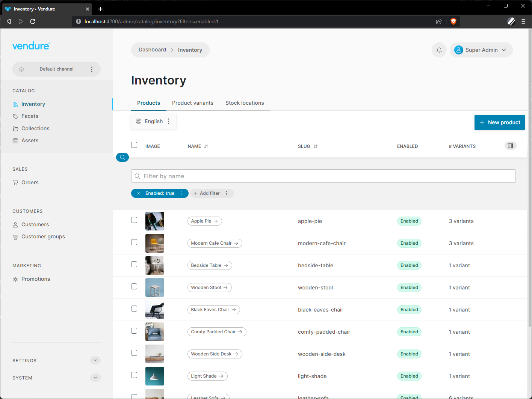Image resolution: width=532 pixels, height=399 pixels.
Task: Check the Apple Pie row checkbox
Action: (134, 220)
